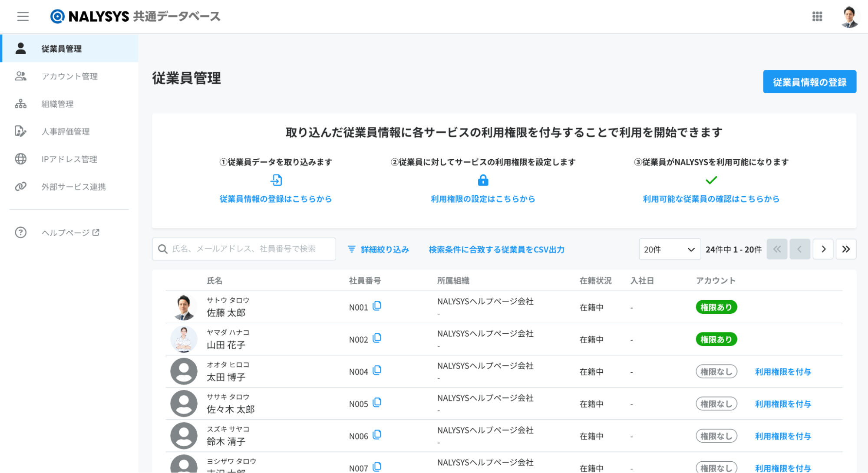Open the apps grid launcher icon
The height and width of the screenshot is (473, 868).
(817, 16)
